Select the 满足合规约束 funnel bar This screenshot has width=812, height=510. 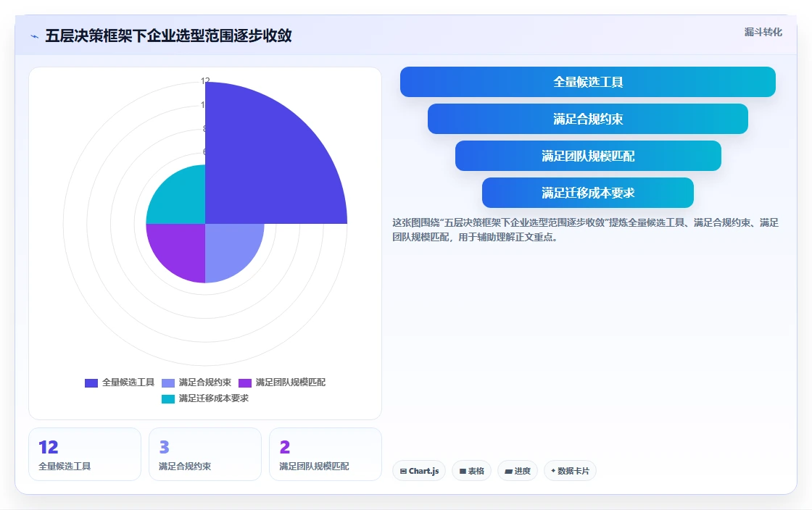click(x=588, y=119)
